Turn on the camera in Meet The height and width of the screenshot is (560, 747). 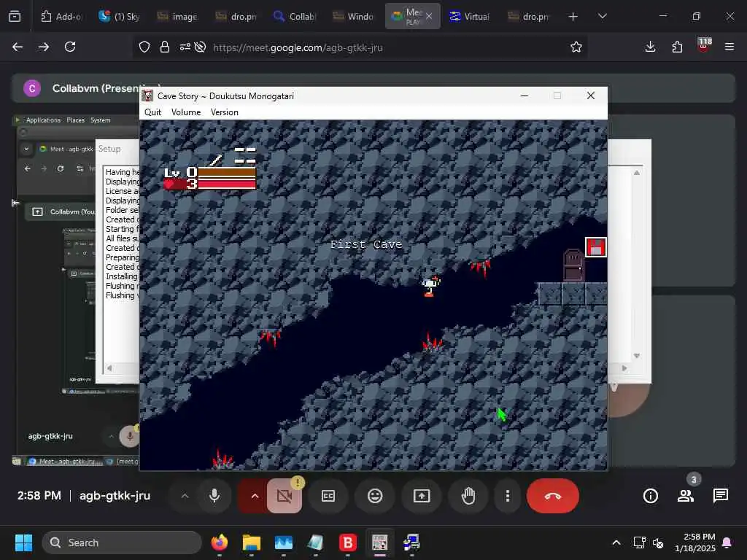[284, 496]
